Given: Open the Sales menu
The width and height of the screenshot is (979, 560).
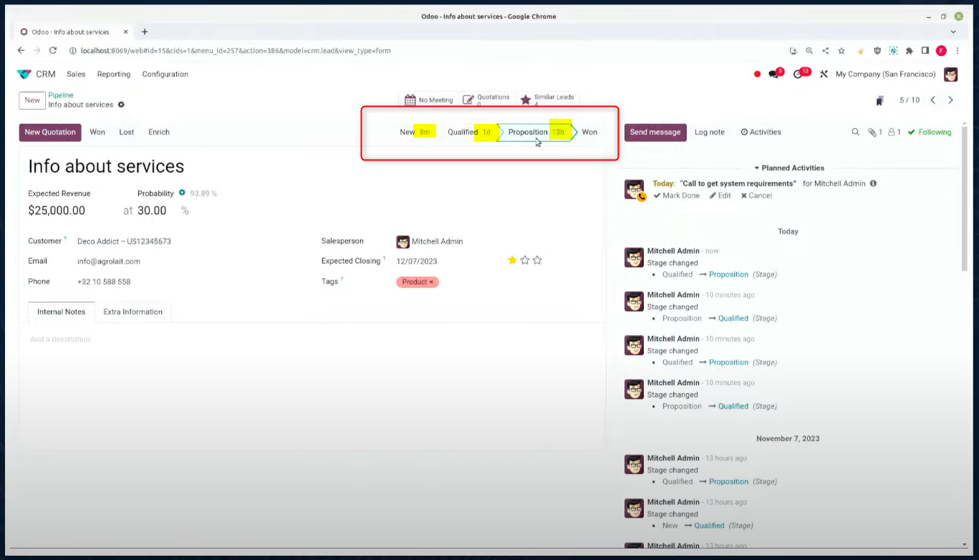Looking at the screenshot, I should pyautogui.click(x=76, y=74).
